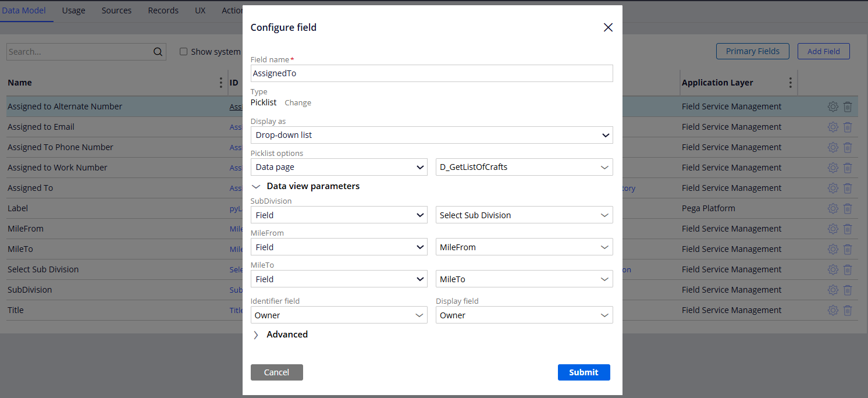Screen dimensions: 868x398
Task: Click trash icon for MileFrom row
Action: [848, 229]
